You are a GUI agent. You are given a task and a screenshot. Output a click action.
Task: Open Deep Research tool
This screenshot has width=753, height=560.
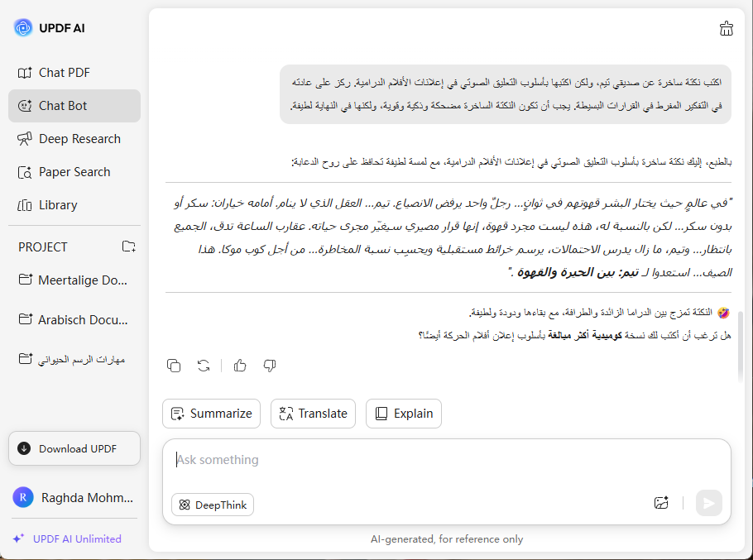74,139
